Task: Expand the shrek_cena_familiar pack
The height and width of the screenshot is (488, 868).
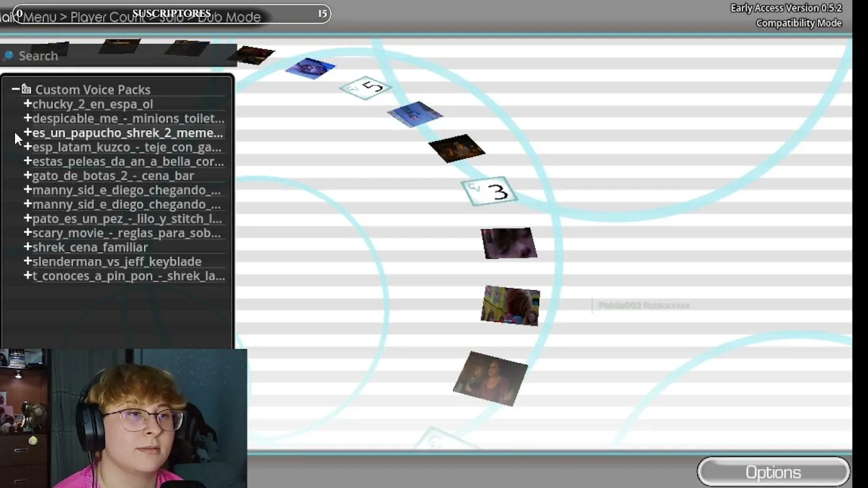Action: click(28, 247)
